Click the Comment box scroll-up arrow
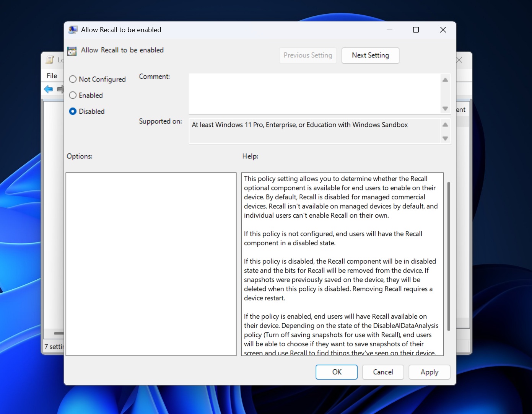 tap(445, 80)
